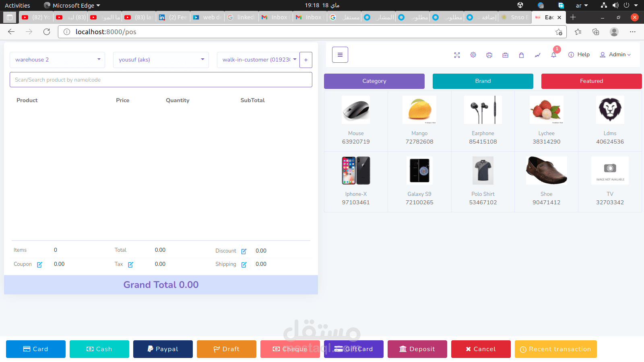Click the shopping bag icon
Screen dimensions: 644x362
click(521, 55)
